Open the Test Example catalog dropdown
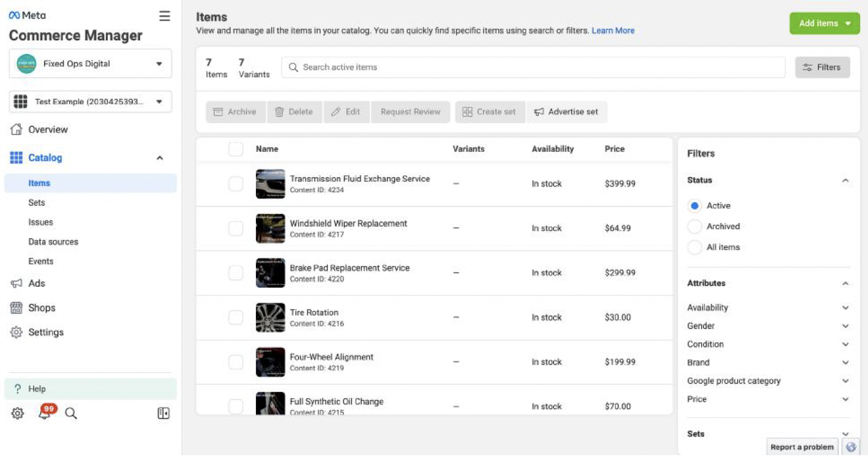Screen dimensions: 868x457 [x=91, y=102]
